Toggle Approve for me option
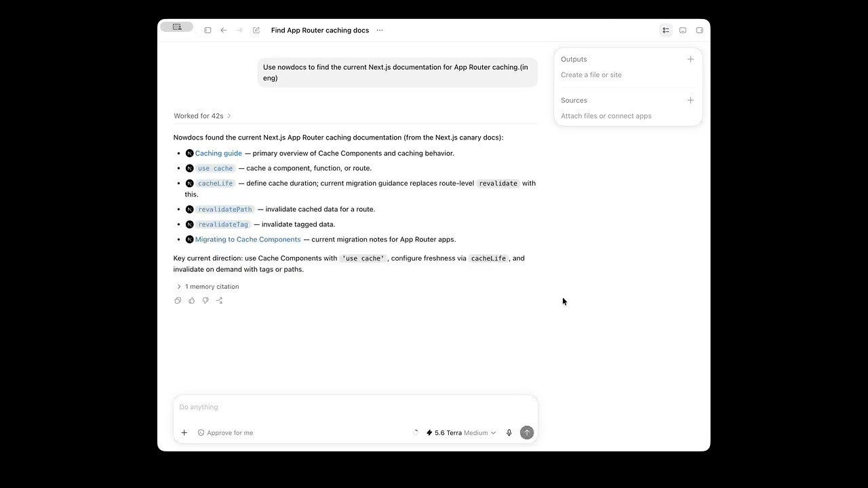This screenshot has width=868, height=488. [225, 432]
